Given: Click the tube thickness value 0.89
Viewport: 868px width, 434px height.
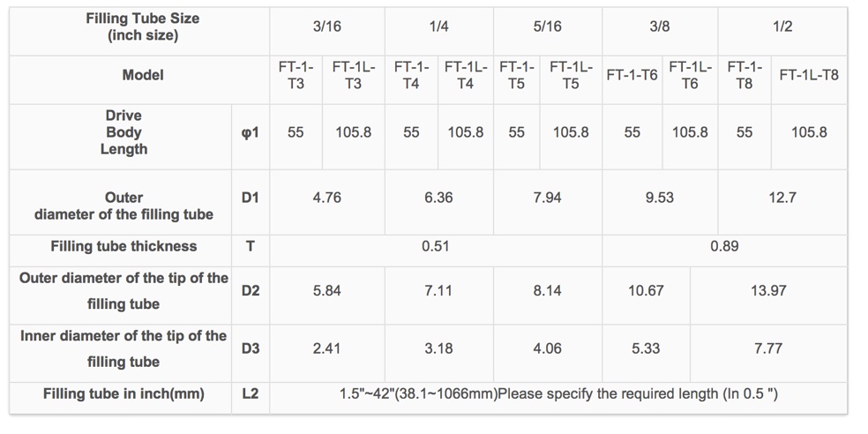Looking at the screenshot, I should [x=724, y=246].
